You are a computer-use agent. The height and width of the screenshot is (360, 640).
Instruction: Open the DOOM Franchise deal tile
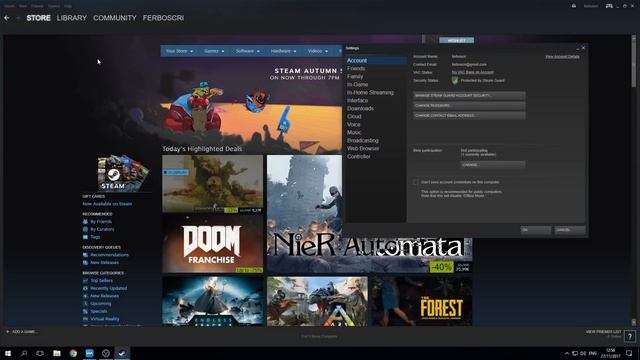tap(213, 244)
